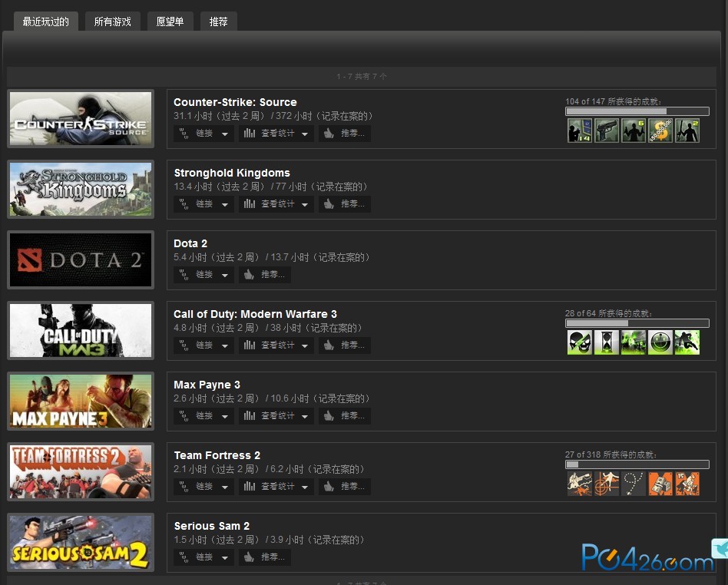Image resolution: width=728 pixels, height=585 pixels.
Task: Expand 链接 dropdown for Serious Sam 2
Action: pyautogui.click(x=204, y=557)
